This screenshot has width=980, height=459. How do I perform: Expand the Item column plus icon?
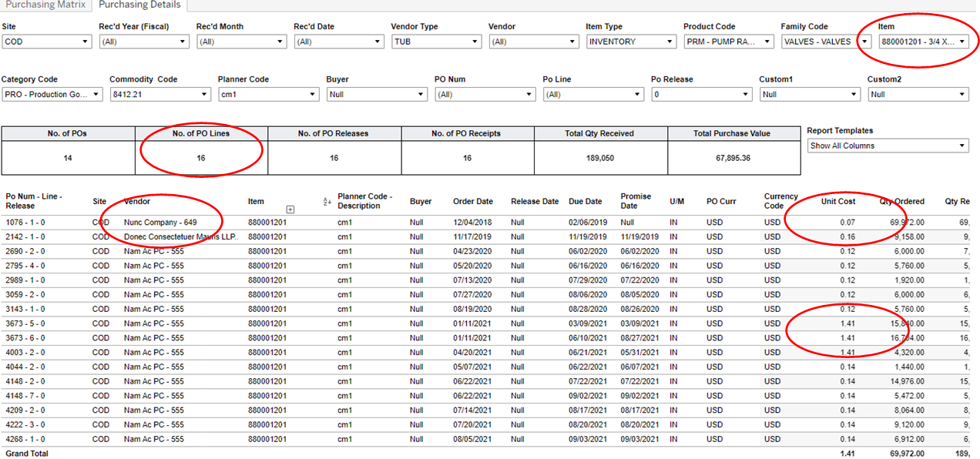[x=290, y=209]
